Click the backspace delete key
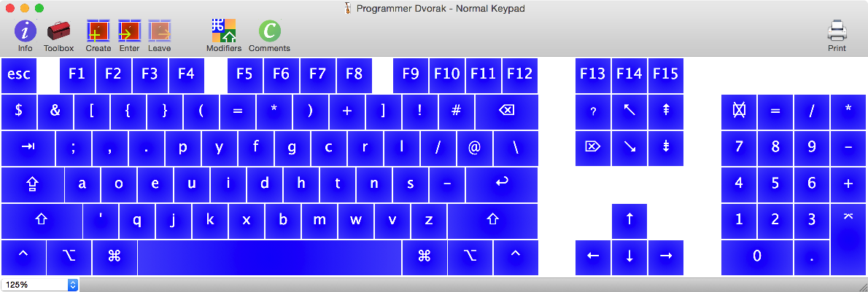 pos(507,111)
